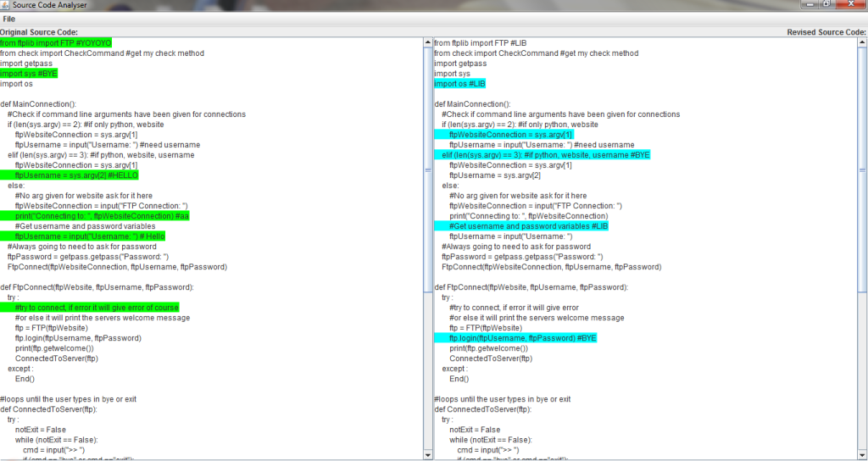This screenshot has width=868, height=461.
Task: Click the Revised pane's scroll down arrow
Action: point(862,455)
